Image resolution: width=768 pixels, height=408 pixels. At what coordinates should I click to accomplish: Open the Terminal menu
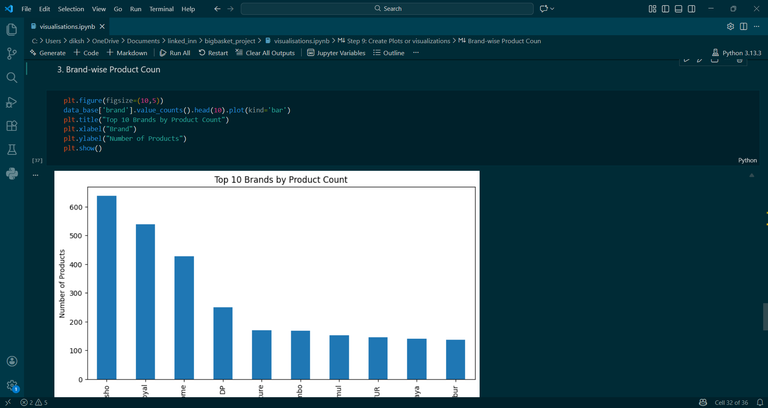(x=161, y=9)
